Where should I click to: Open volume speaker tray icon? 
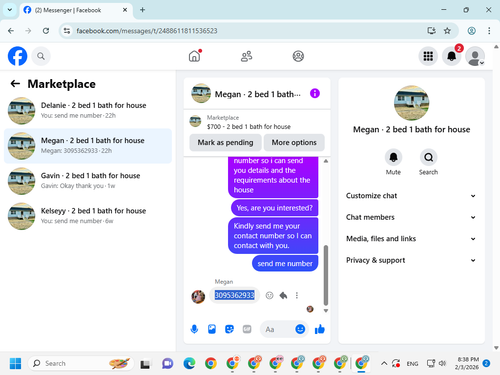tap(442, 363)
